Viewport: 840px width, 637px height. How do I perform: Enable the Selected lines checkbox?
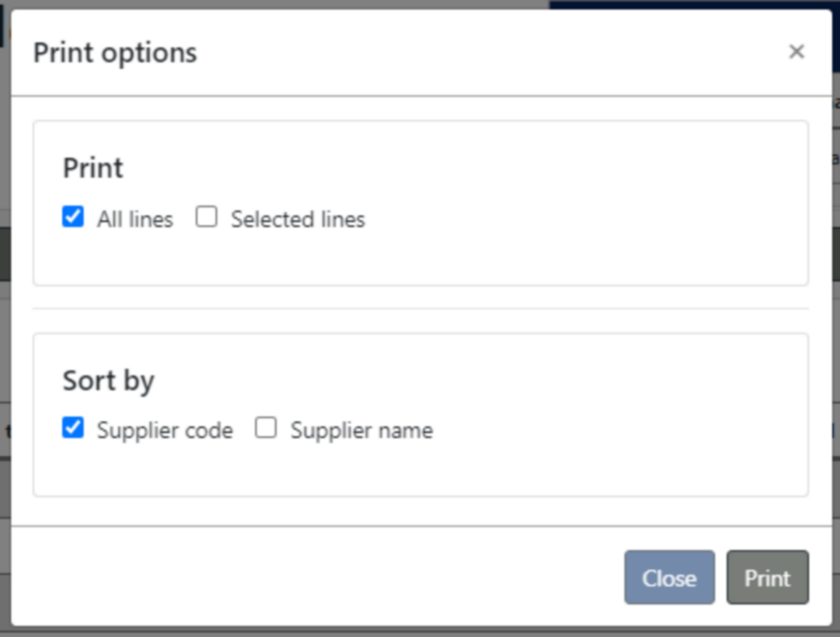coord(206,216)
